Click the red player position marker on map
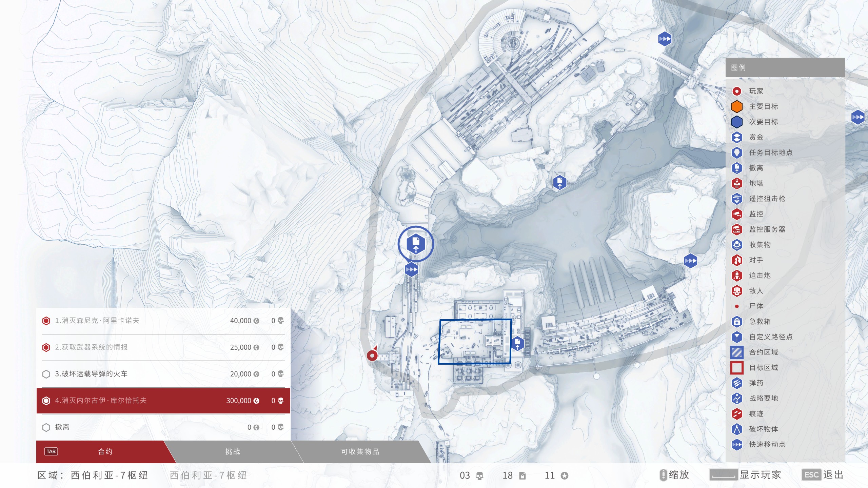This screenshot has width=868, height=488. pyautogui.click(x=372, y=355)
